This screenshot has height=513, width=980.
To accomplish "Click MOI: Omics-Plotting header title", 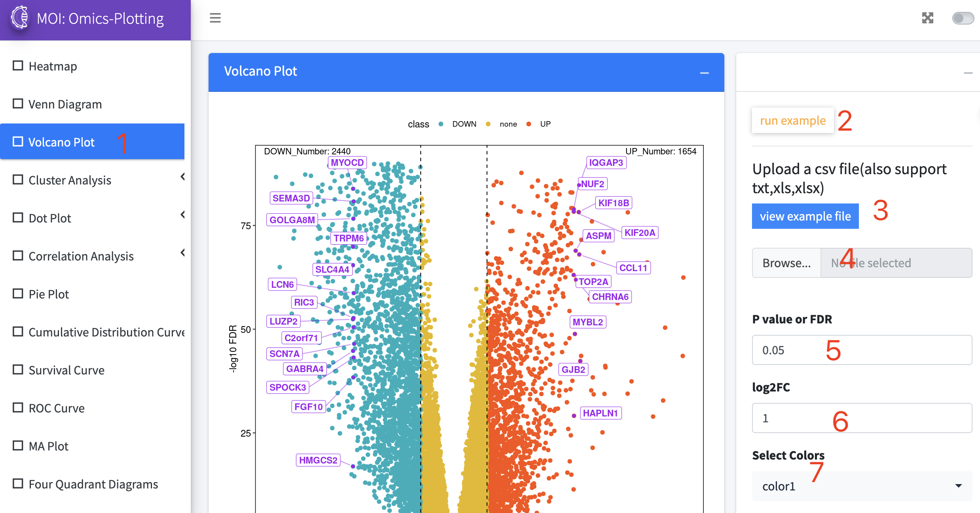I will [x=100, y=19].
